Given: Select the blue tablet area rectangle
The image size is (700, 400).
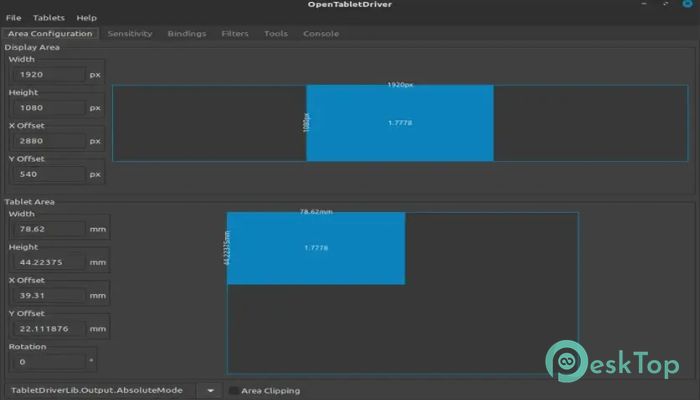Looking at the screenshot, I should 316,248.
